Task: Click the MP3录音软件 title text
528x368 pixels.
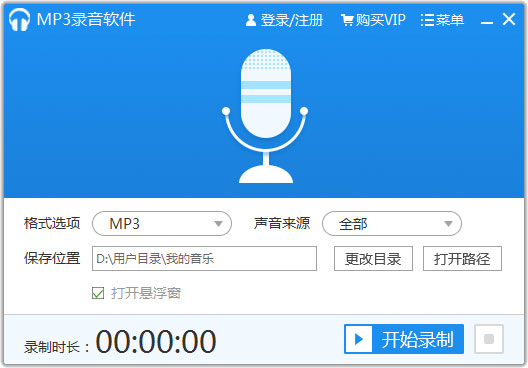Action: [86, 19]
